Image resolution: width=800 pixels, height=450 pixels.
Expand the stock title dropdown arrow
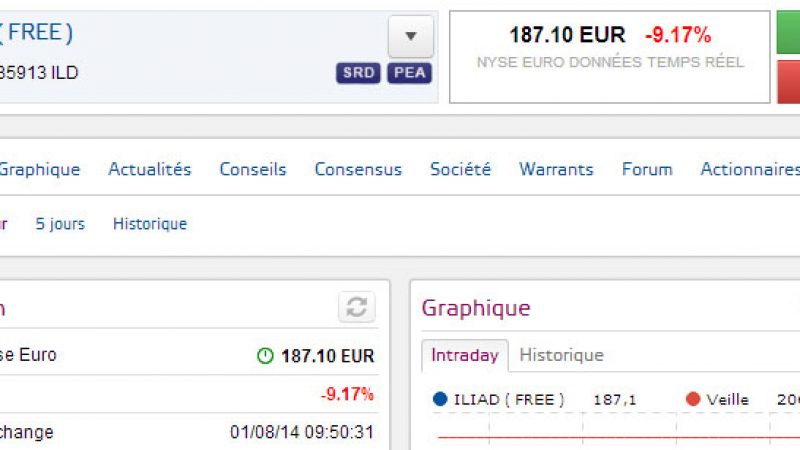click(410, 36)
